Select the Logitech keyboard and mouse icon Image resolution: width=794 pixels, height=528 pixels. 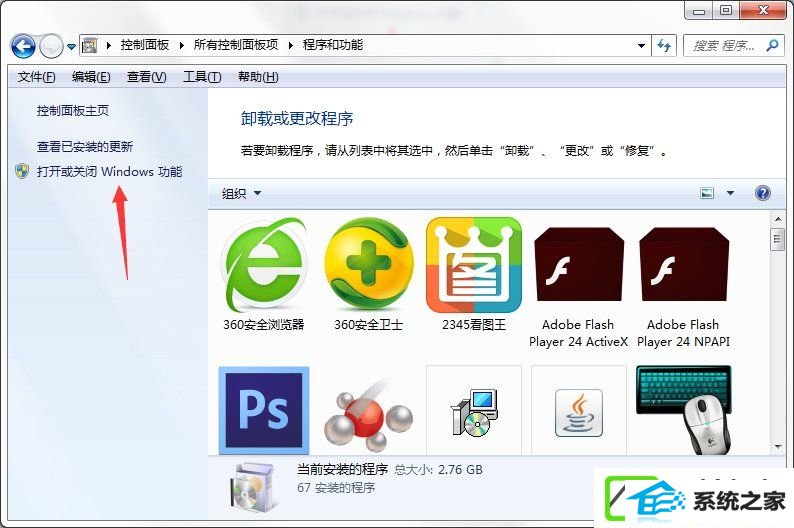coord(684,410)
